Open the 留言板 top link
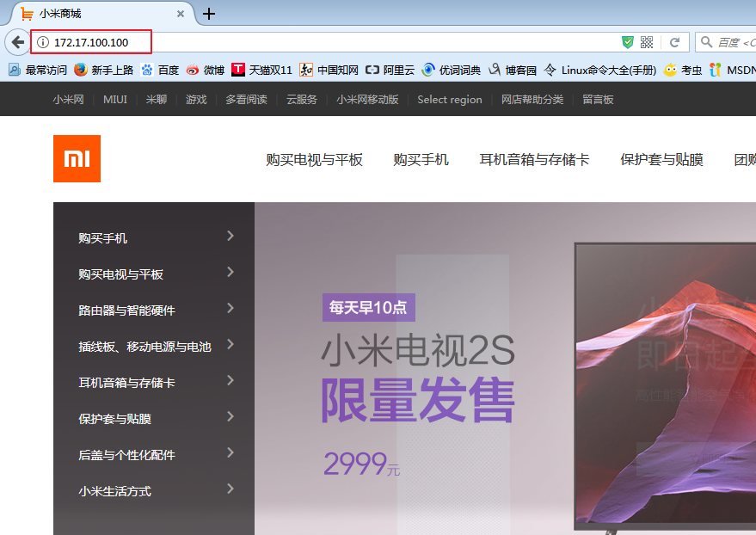Image resolution: width=756 pixels, height=535 pixels. pyautogui.click(x=598, y=99)
